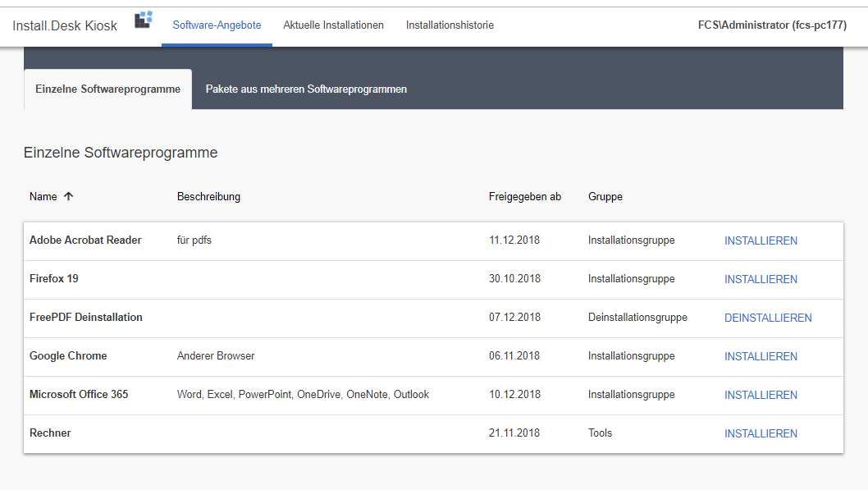Sort by the Beschreibung column header
Screen dimensions: 868x490
click(x=208, y=196)
